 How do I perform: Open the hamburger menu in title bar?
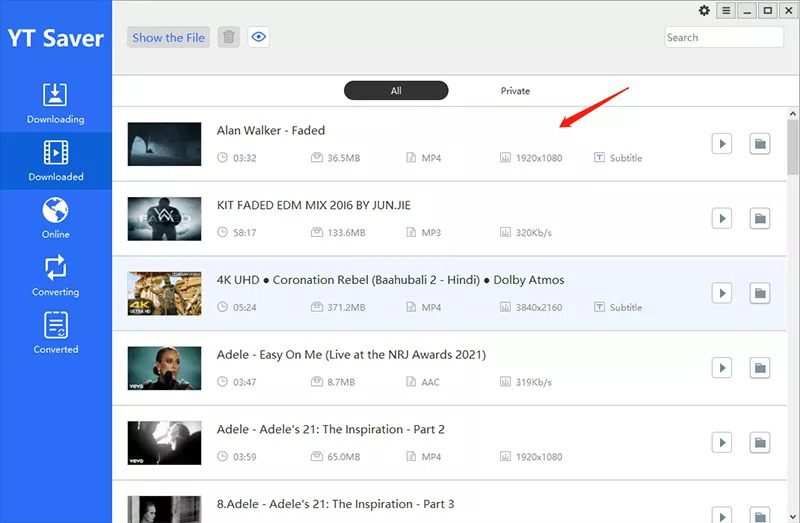[726, 11]
